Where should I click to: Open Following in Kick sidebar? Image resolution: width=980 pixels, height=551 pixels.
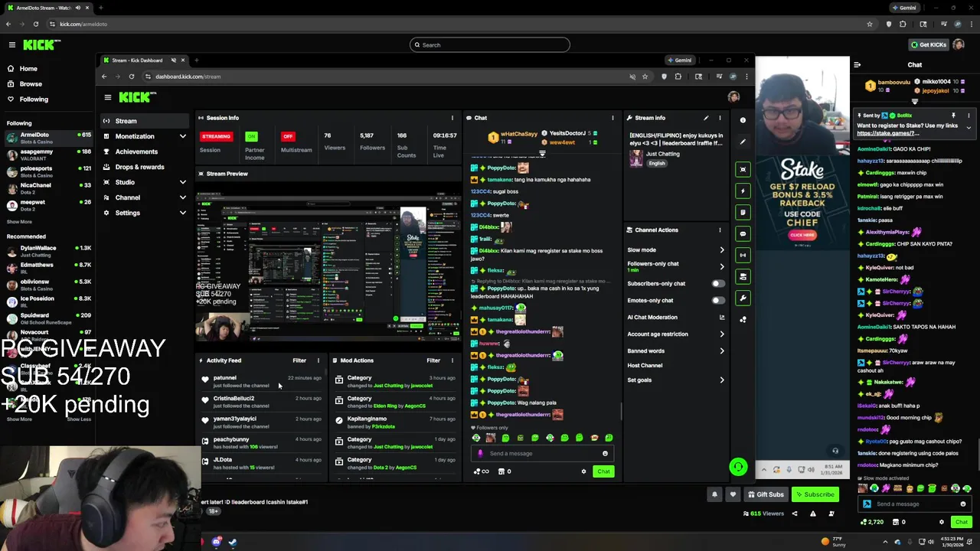point(34,99)
